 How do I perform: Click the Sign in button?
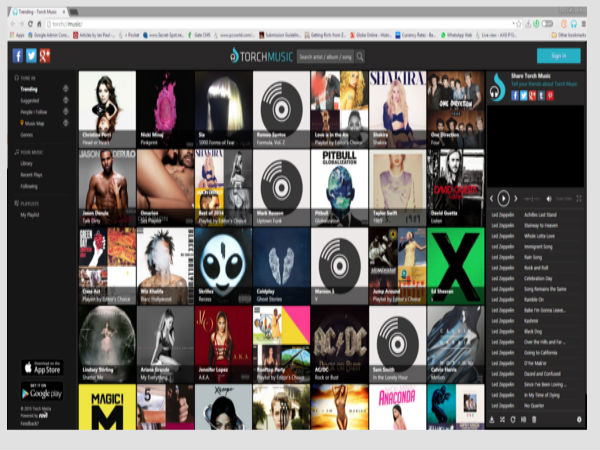tap(558, 56)
